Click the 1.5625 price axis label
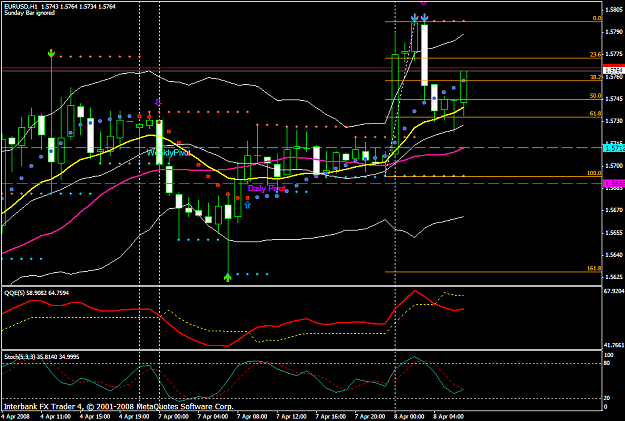625x421 pixels. pyautogui.click(x=614, y=277)
